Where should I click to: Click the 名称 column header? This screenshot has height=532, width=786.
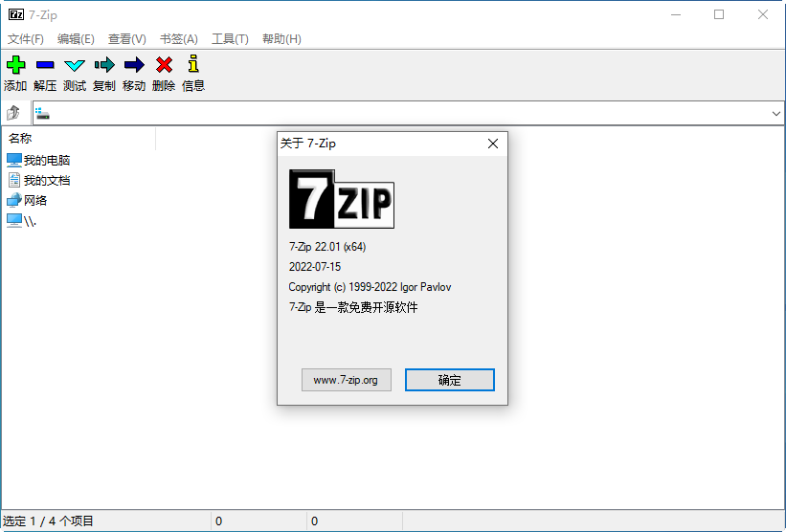point(80,138)
